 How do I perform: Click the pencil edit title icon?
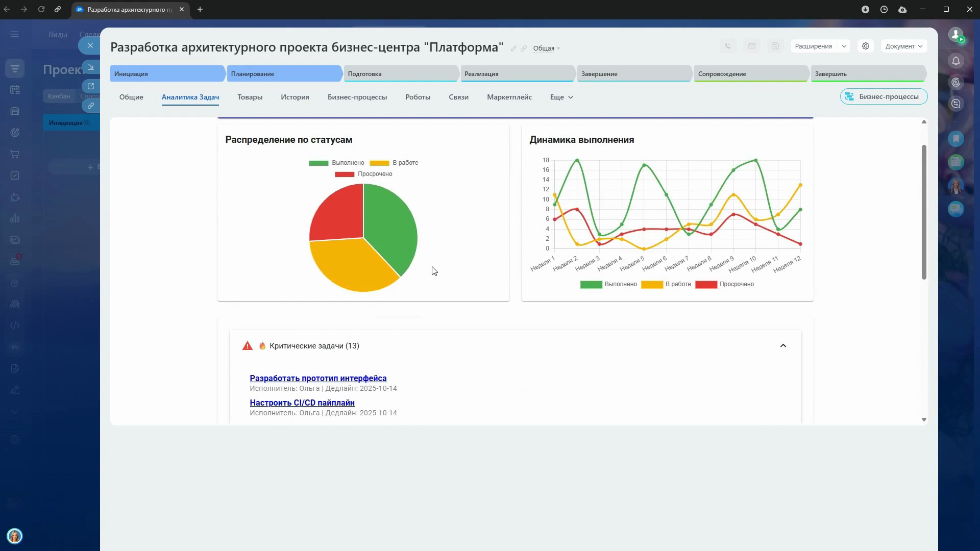pos(513,48)
